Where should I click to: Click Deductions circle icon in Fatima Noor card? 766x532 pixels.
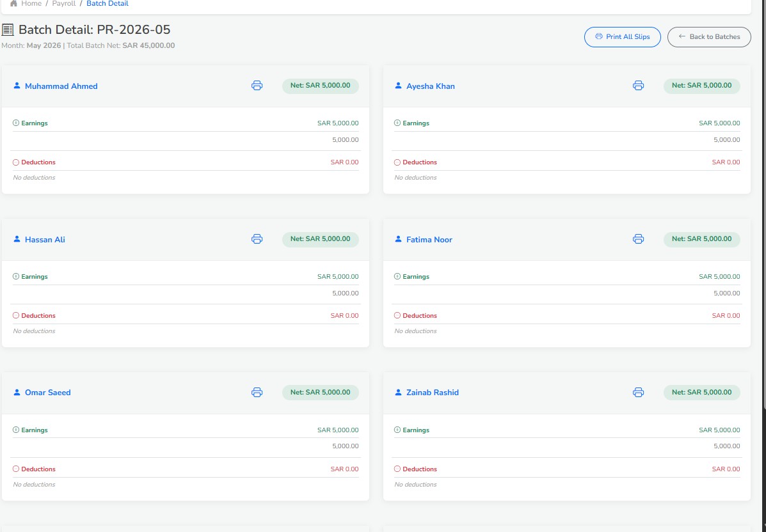[x=397, y=316]
